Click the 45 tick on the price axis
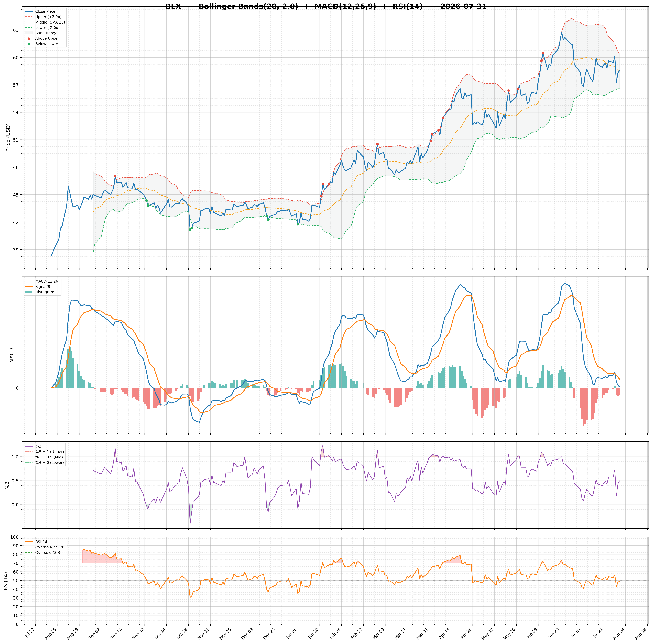The width and height of the screenshot is (652, 644). coord(16,195)
